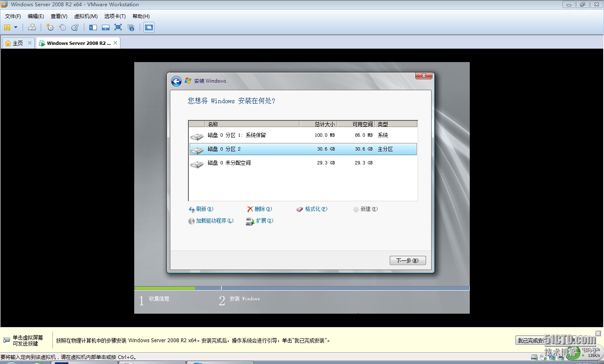This screenshot has height=364, width=604.
Task: Click the 主分区 type cell
Action: pyautogui.click(x=385, y=149)
